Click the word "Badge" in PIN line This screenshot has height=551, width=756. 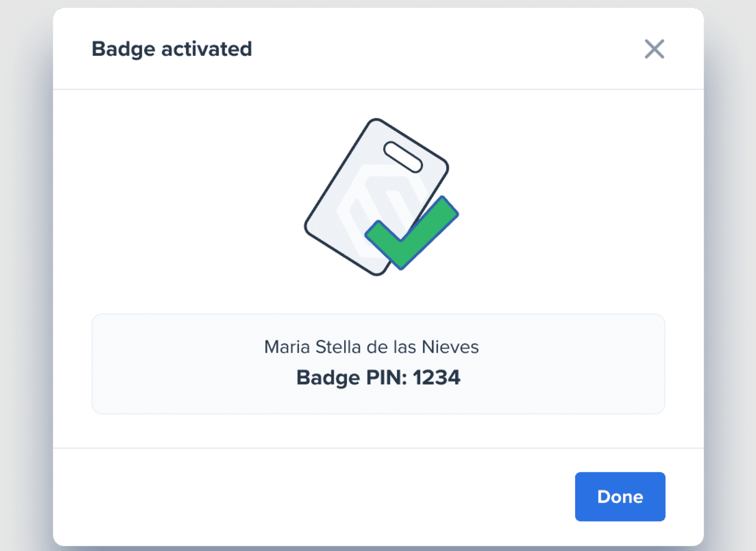pyautogui.click(x=328, y=378)
